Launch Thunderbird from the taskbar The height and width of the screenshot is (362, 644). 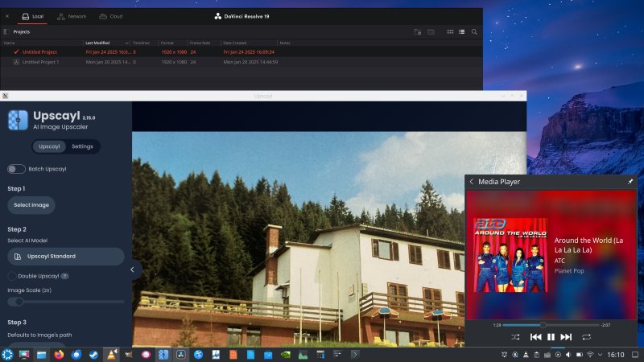coord(76,355)
